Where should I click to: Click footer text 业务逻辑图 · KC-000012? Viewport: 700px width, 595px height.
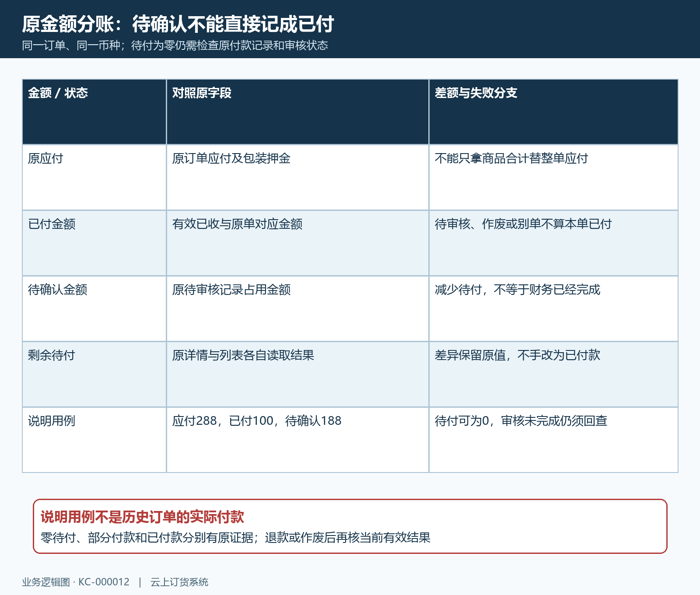[x=76, y=582]
